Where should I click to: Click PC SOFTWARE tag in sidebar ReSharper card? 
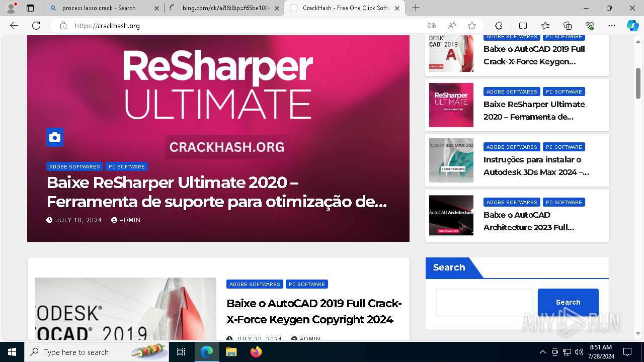coord(564,92)
